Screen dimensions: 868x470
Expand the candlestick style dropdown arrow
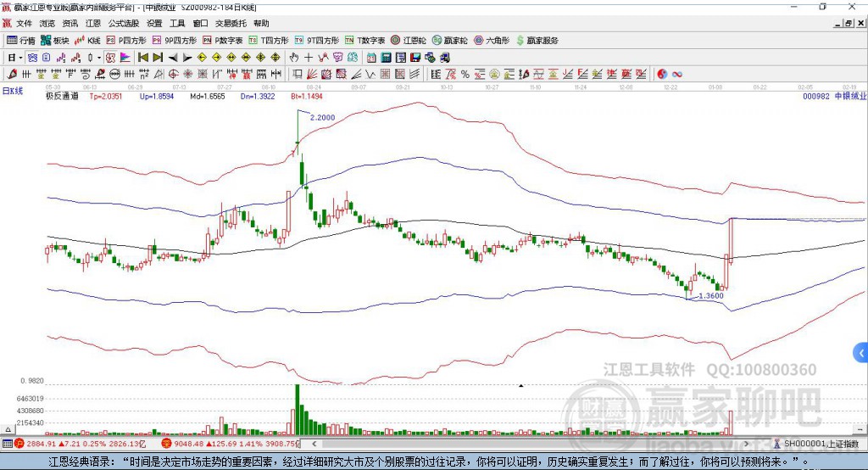point(99,58)
